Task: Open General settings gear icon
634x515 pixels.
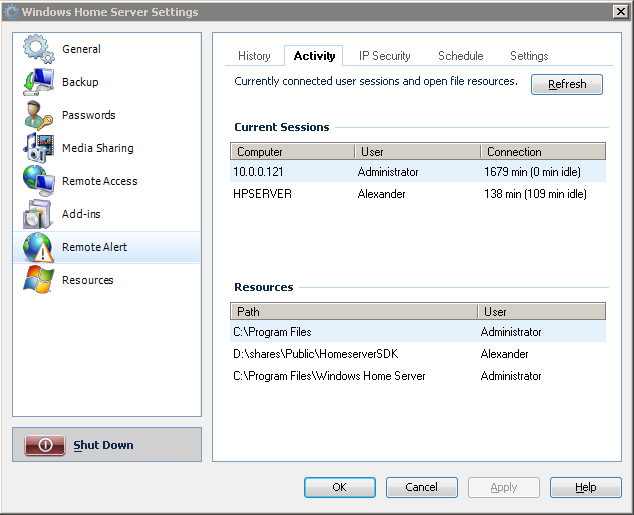Action: click(38, 49)
